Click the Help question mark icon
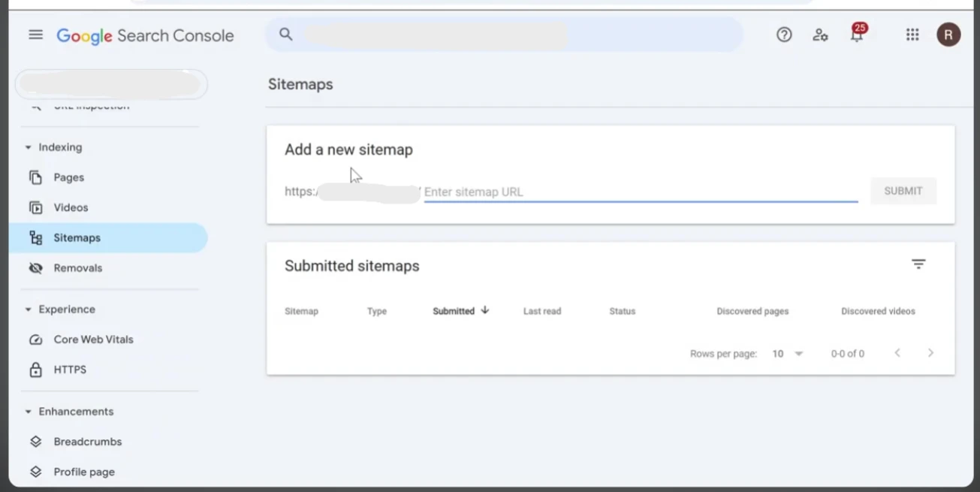980x492 pixels. (x=784, y=35)
